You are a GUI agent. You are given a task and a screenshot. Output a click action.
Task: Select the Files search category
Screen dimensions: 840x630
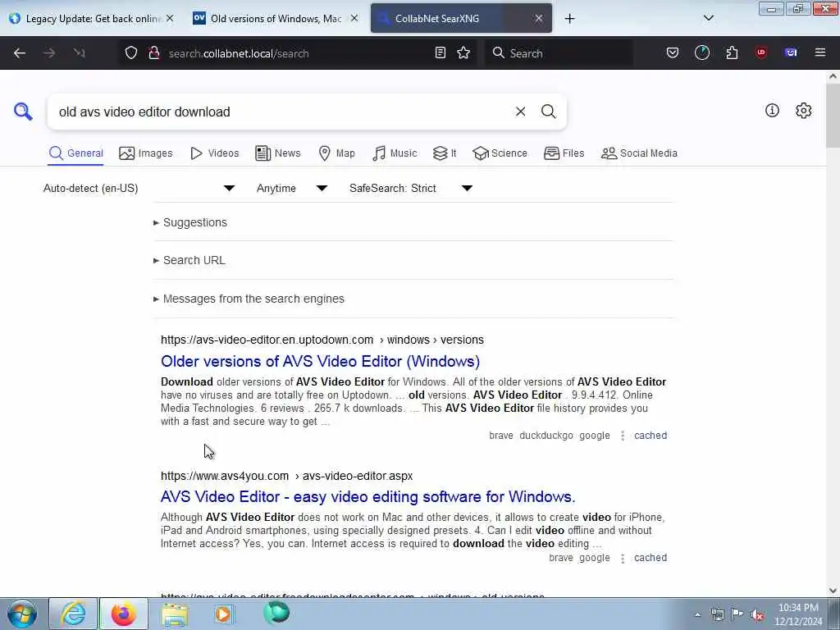pos(564,153)
